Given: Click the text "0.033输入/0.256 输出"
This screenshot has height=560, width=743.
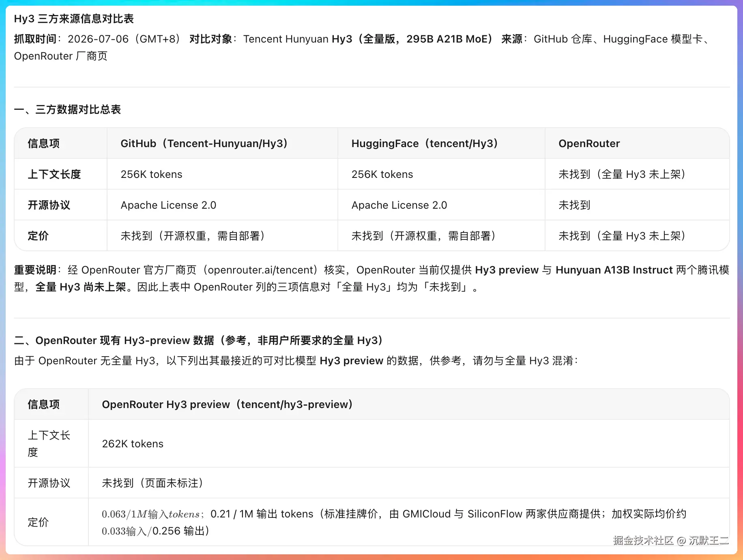Looking at the screenshot, I should point(153,531).
